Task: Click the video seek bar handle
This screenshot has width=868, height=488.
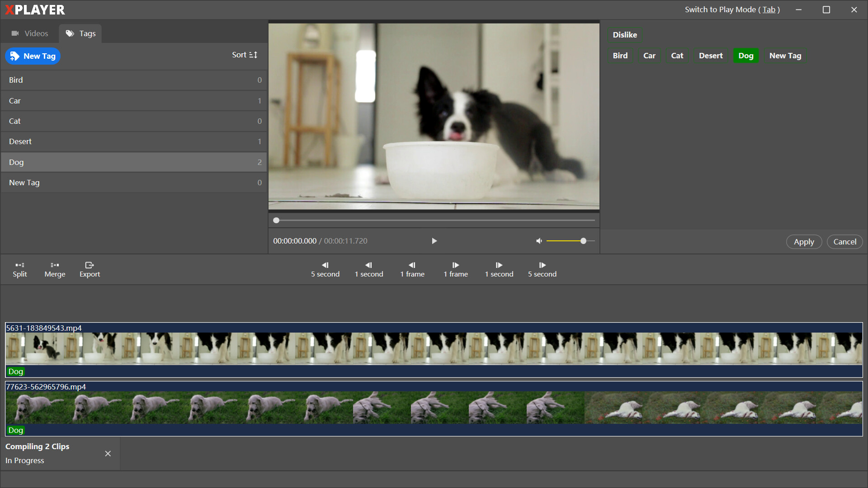Action: [x=276, y=221]
